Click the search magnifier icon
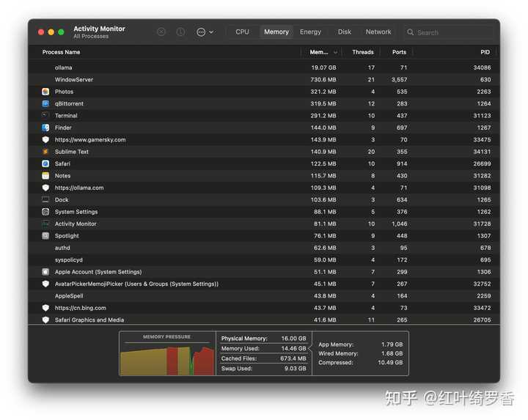Image resolution: width=528 pixels, height=420 pixels. [x=410, y=32]
